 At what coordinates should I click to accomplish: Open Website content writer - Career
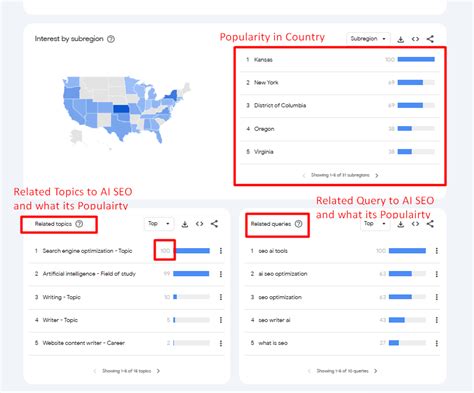point(83,343)
